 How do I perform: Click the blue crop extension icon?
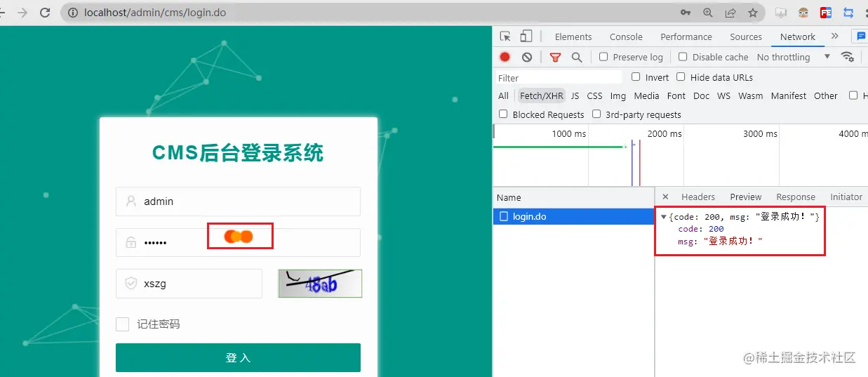(848, 13)
